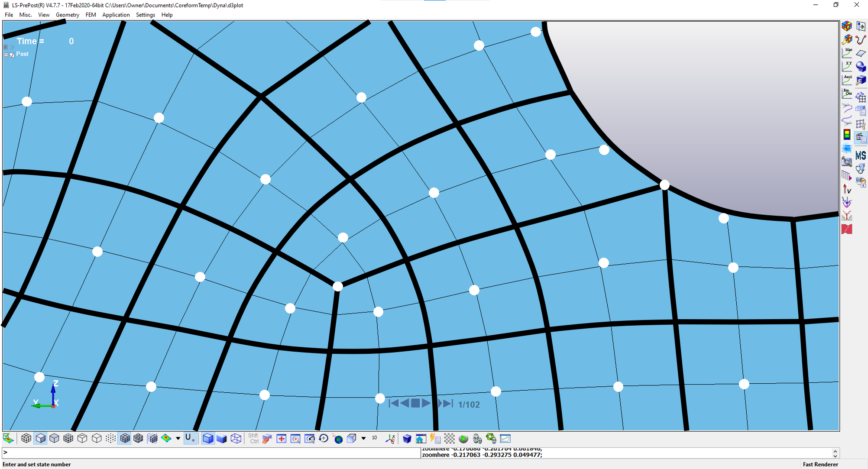868x469 pixels.
Task: Click the MS tool icon
Action: (x=861, y=155)
